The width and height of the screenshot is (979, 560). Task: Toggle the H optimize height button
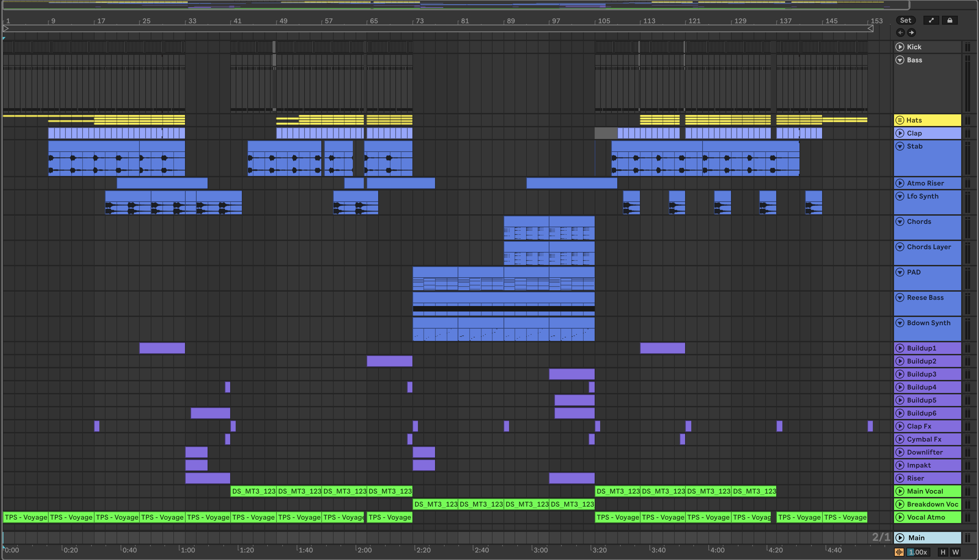click(x=943, y=552)
